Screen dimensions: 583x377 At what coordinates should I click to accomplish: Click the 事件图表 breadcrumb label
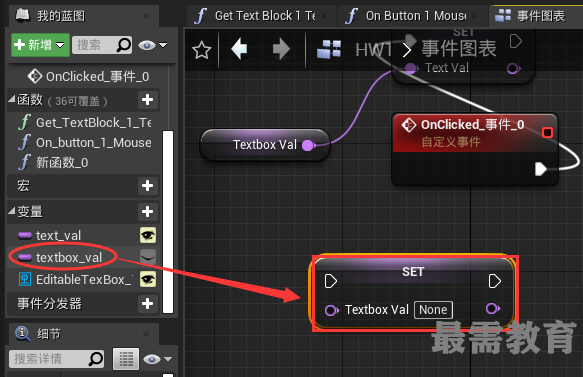pos(459,49)
